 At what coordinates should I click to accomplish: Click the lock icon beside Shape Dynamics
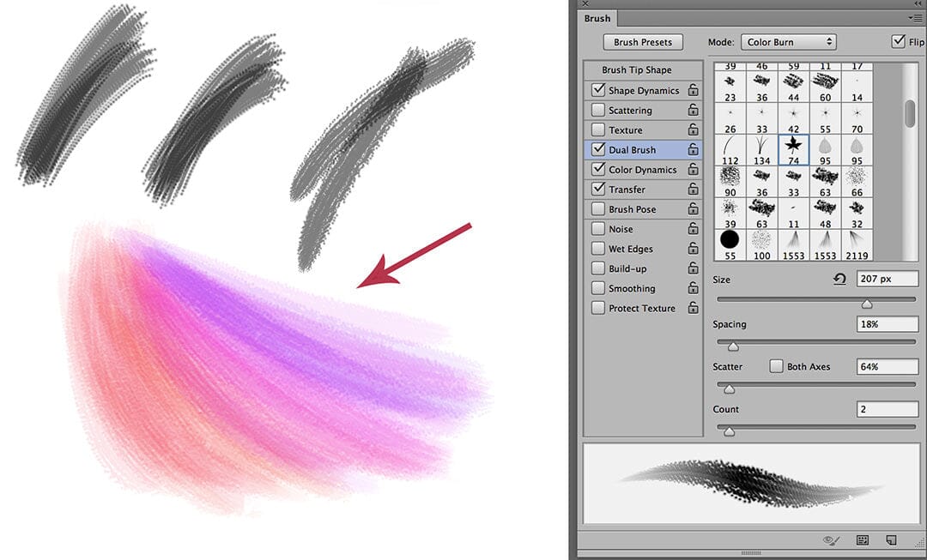point(693,91)
